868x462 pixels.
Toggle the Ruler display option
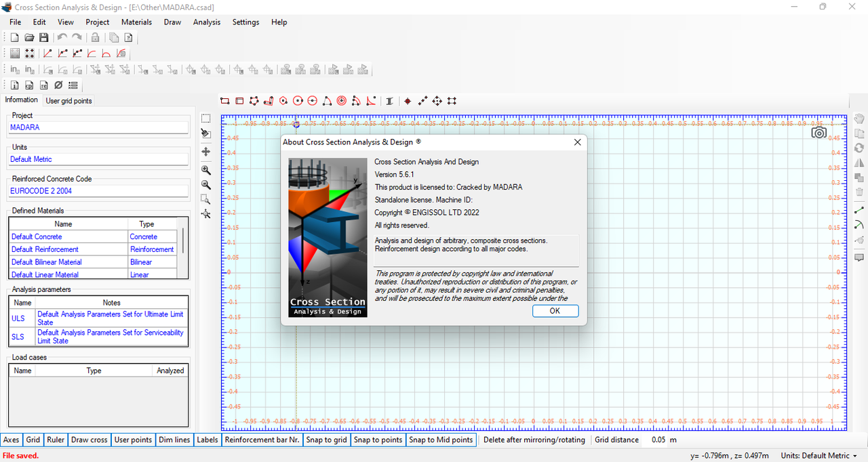click(56, 440)
